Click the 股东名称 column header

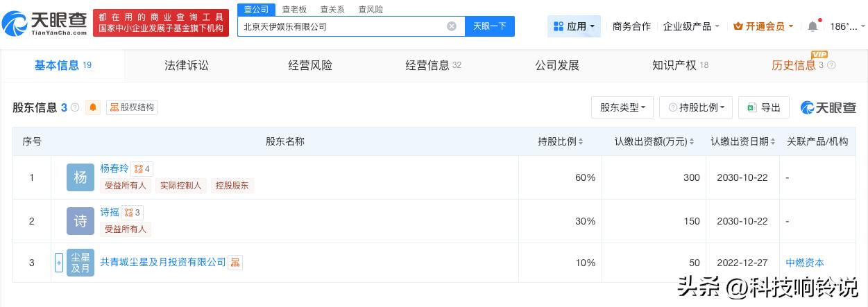(x=285, y=141)
